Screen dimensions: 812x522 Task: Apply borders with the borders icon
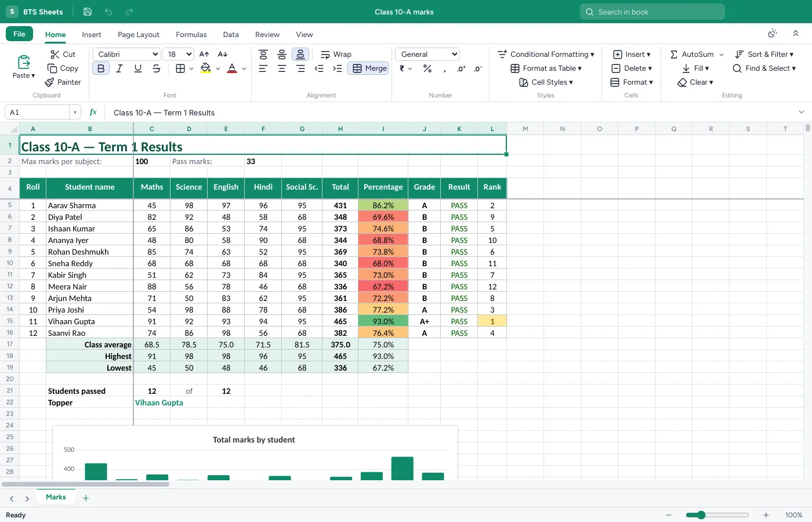180,68
